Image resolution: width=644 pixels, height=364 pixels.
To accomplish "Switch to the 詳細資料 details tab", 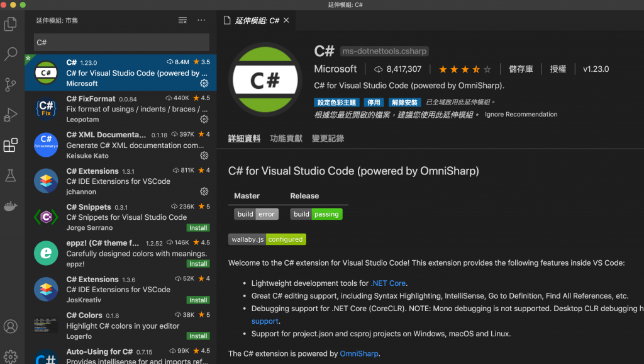I will coord(245,139).
